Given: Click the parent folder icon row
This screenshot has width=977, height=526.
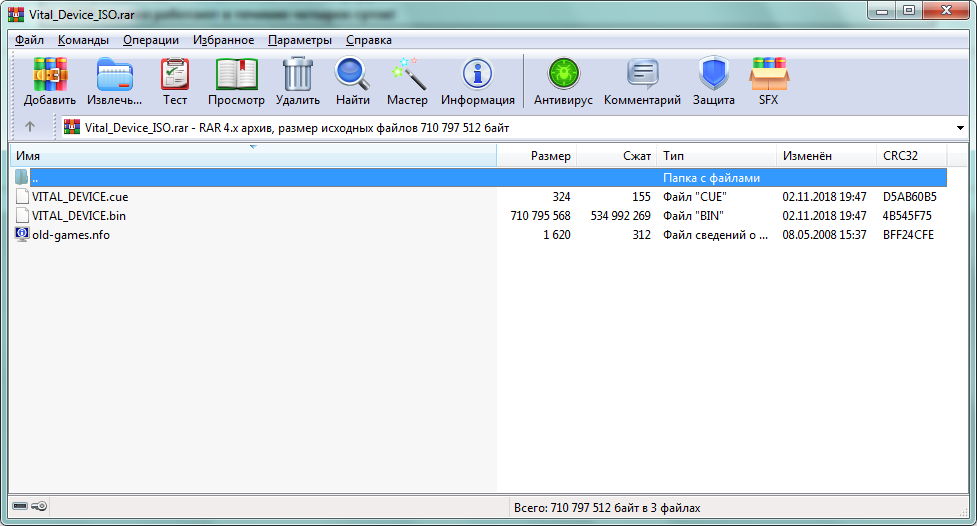Looking at the screenshot, I should [22, 177].
